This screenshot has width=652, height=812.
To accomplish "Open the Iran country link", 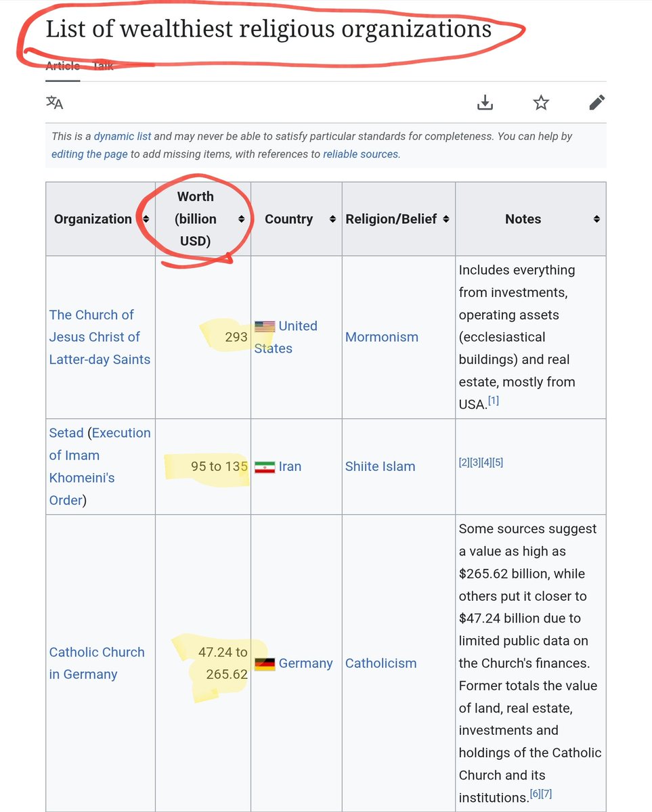I will point(290,466).
